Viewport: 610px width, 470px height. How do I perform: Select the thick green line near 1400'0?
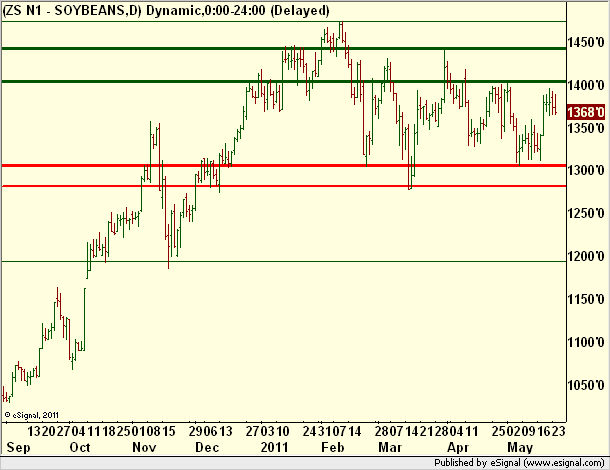click(x=284, y=81)
